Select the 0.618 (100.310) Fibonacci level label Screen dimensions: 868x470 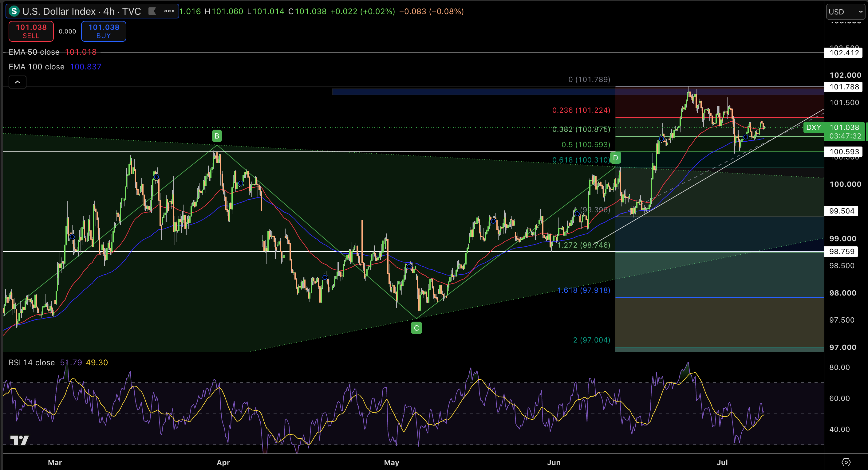pos(581,160)
